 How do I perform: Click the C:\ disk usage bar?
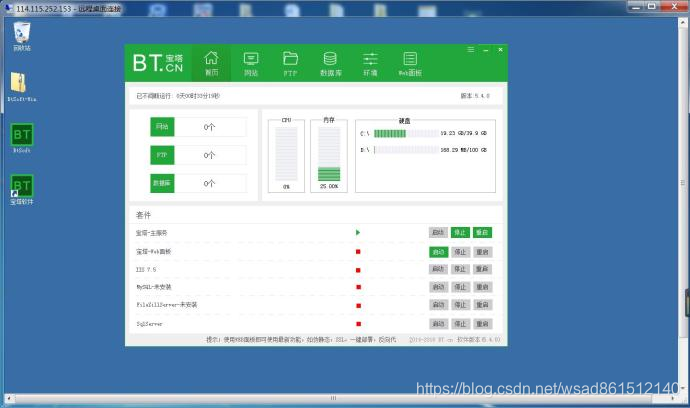[406, 133]
